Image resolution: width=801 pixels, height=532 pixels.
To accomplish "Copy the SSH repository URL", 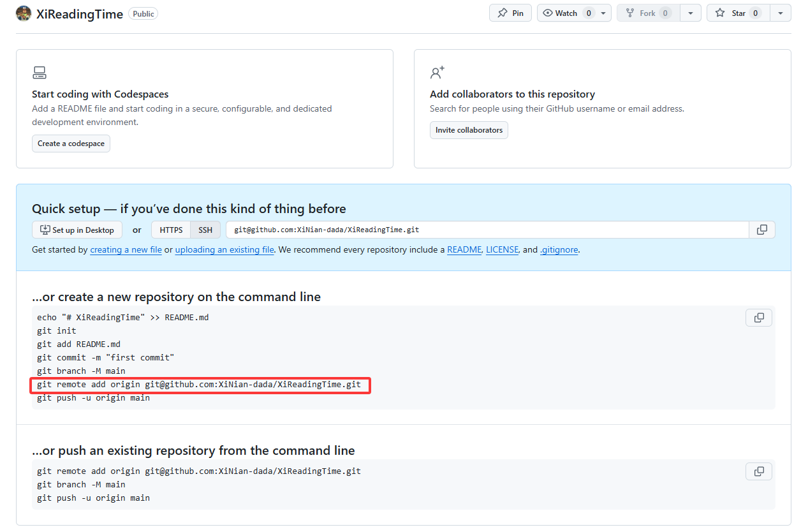I will point(761,230).
